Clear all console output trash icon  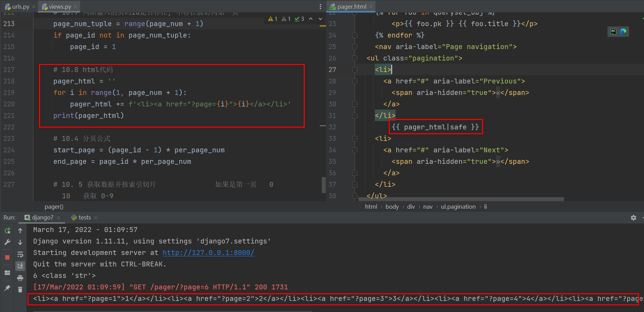pyautogui.click(x=20, y=289)
